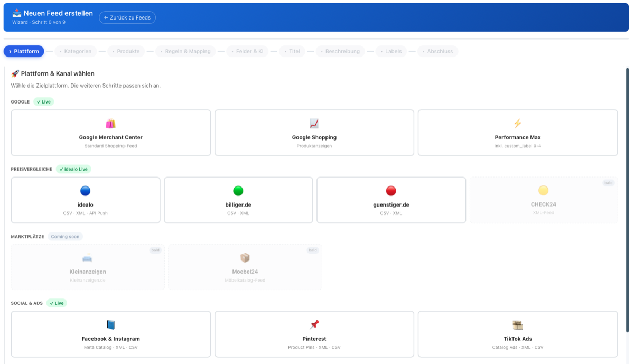Choose the Google Merchant Center platform card

pyautogui.click(x=111, y=133)
